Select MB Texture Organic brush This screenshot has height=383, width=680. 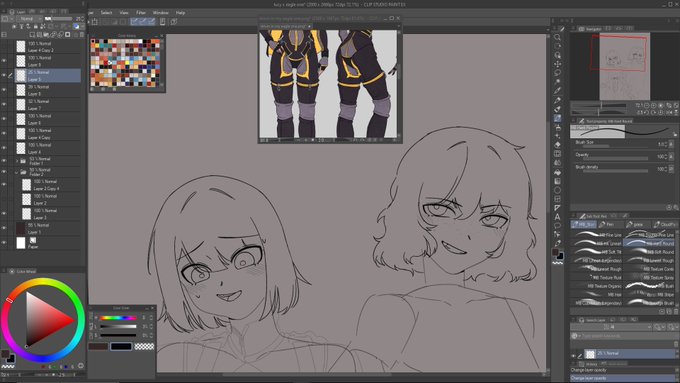pyautogui.click(x=597, y=286)
